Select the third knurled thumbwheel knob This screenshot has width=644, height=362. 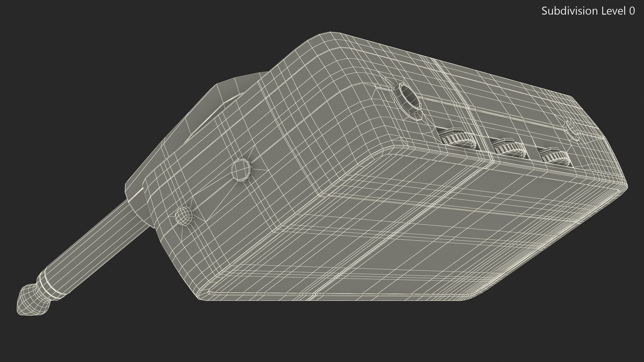[555, 158]
